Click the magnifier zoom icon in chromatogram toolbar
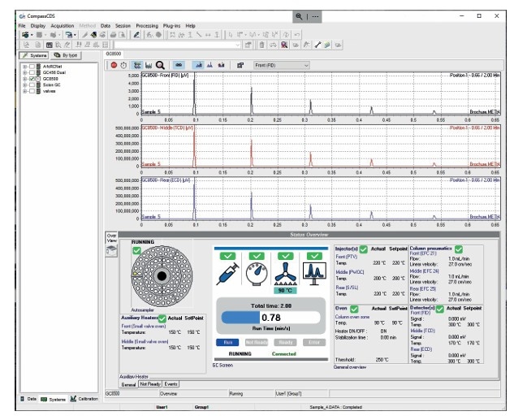Viewport: 514px width, 420px height. (160, 65)
